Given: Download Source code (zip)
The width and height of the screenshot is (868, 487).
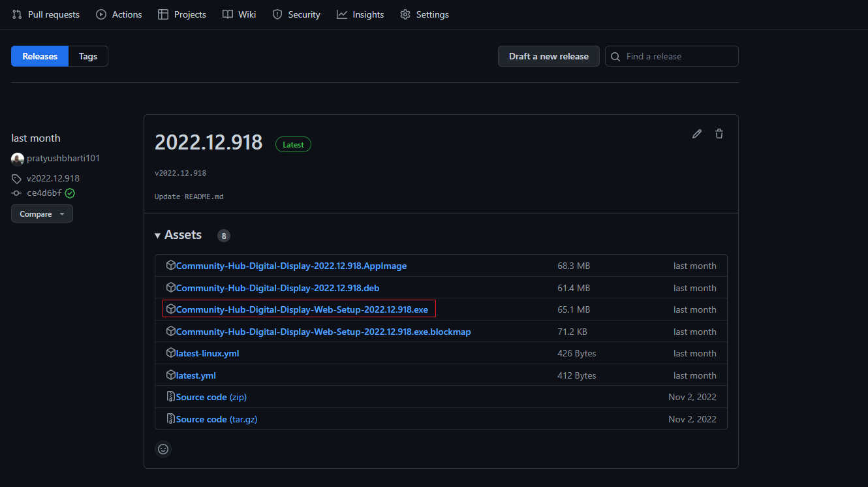Looking at the screenshot, I should 211,397.
